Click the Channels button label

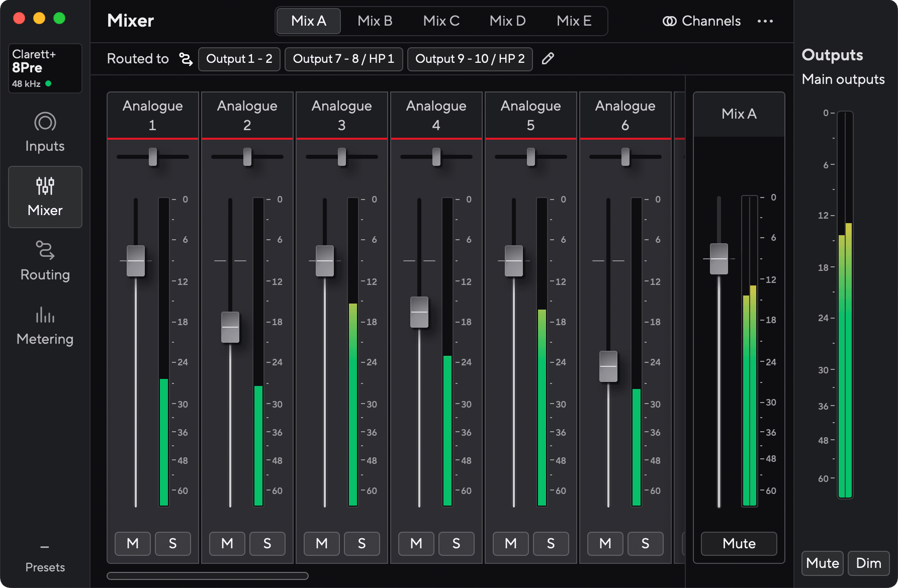coord(711,21)
